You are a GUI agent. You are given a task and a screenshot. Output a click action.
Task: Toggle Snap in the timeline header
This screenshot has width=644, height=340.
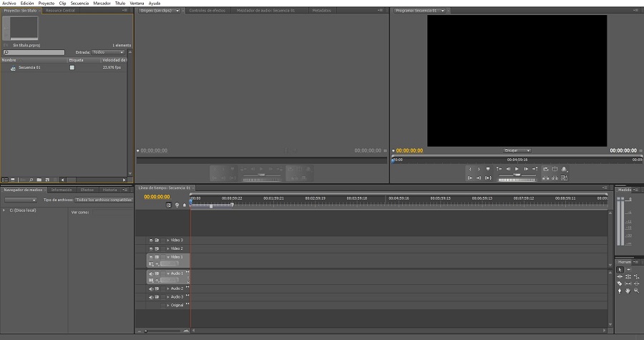point(169,205)
